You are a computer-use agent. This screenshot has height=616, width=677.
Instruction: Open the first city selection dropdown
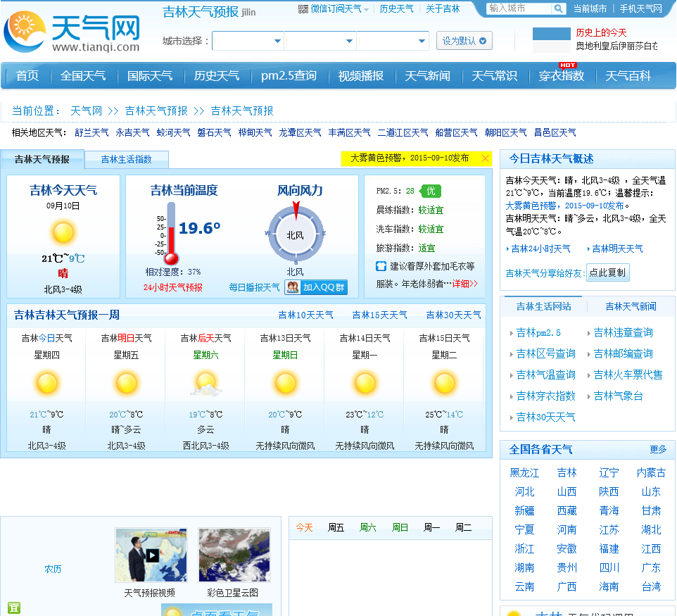[248, 42]
